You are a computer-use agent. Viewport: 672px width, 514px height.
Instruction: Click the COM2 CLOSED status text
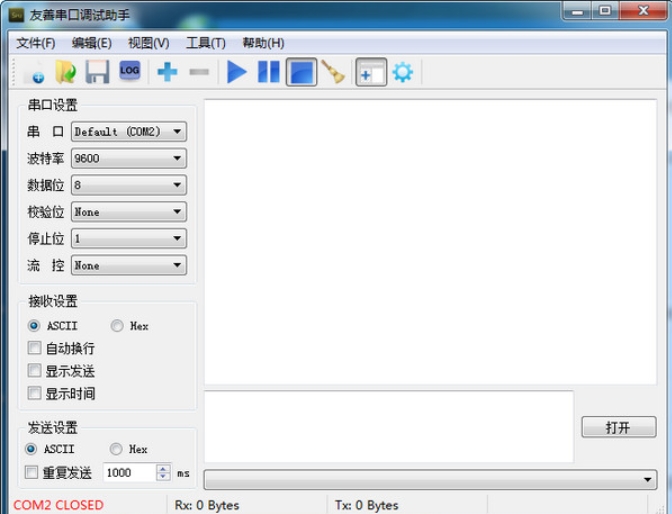pyautogui.click(x=59, y=505)
